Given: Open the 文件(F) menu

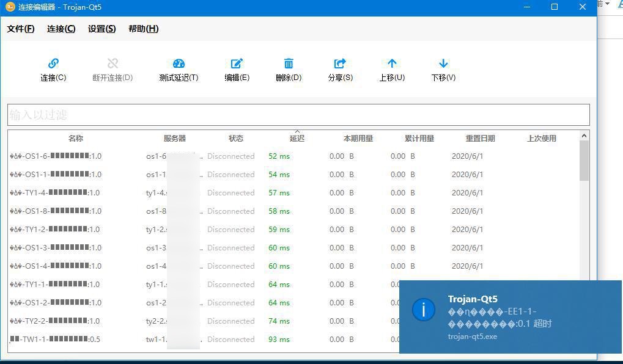Looking at the screenshot, I should [21, 29].
